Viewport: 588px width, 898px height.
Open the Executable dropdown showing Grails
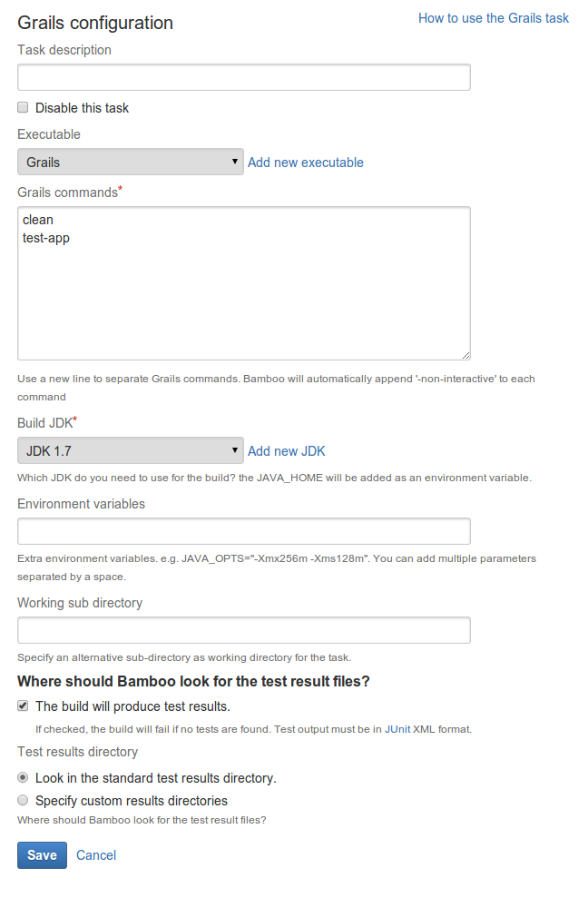pyautogui.click(x=131, y=162)
